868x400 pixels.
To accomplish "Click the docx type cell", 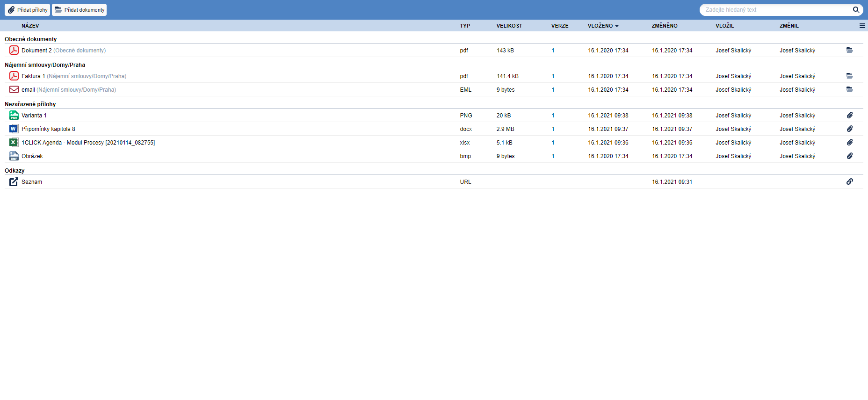I will pos(466,129).
